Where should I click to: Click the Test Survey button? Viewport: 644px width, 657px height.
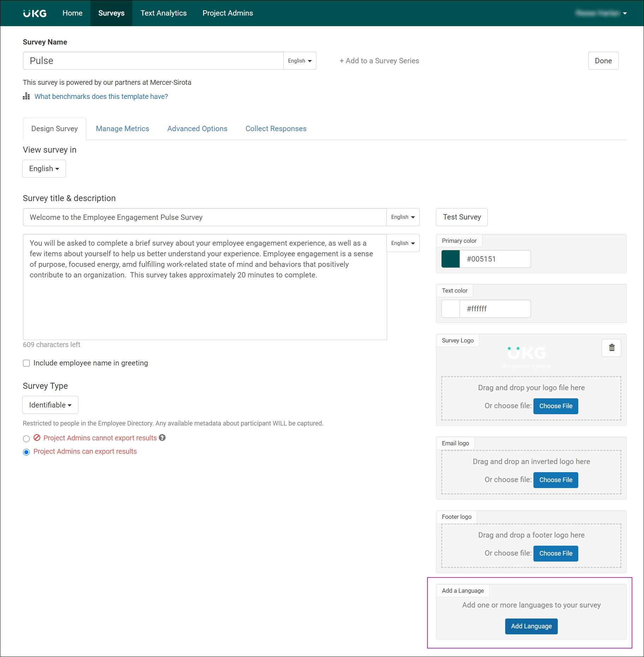(x=462, y=217)
